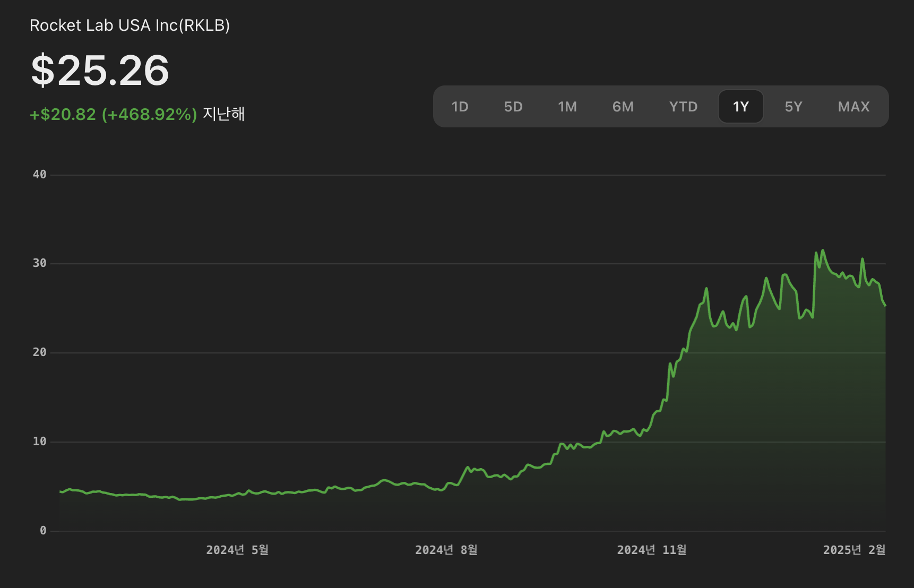This screenshot has width=914, height=588.
Task: Display MAX price history
Action: click(853, 107)
